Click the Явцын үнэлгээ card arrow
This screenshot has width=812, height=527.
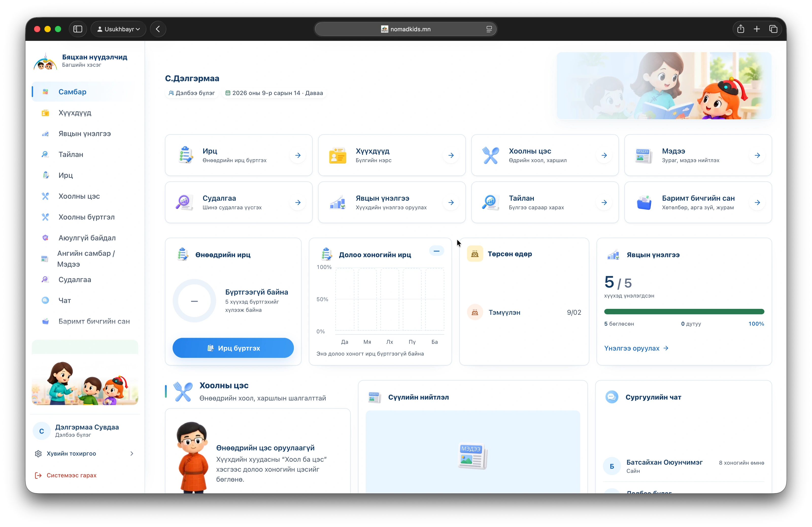tap(451, 202)
